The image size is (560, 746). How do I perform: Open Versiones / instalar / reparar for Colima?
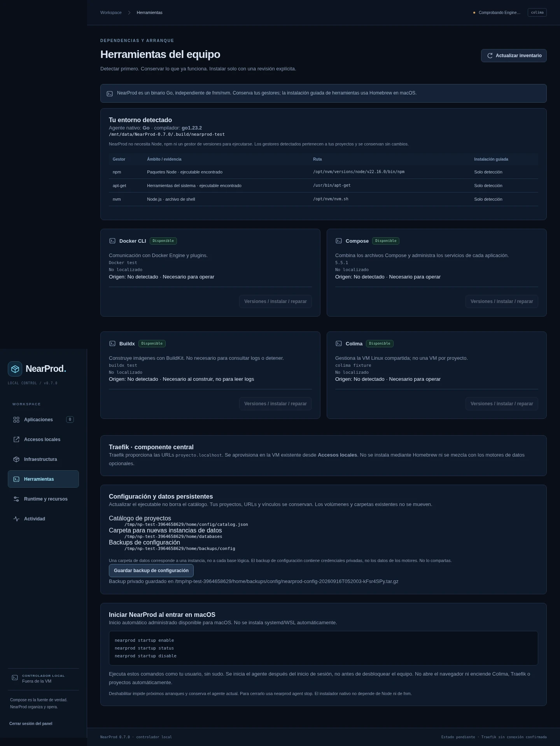[x=502, y=404]
